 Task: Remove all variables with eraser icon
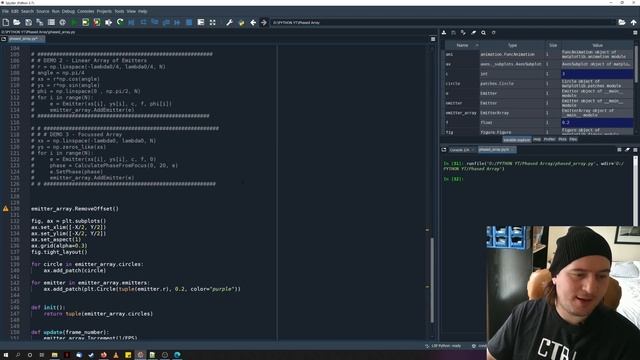473,33
